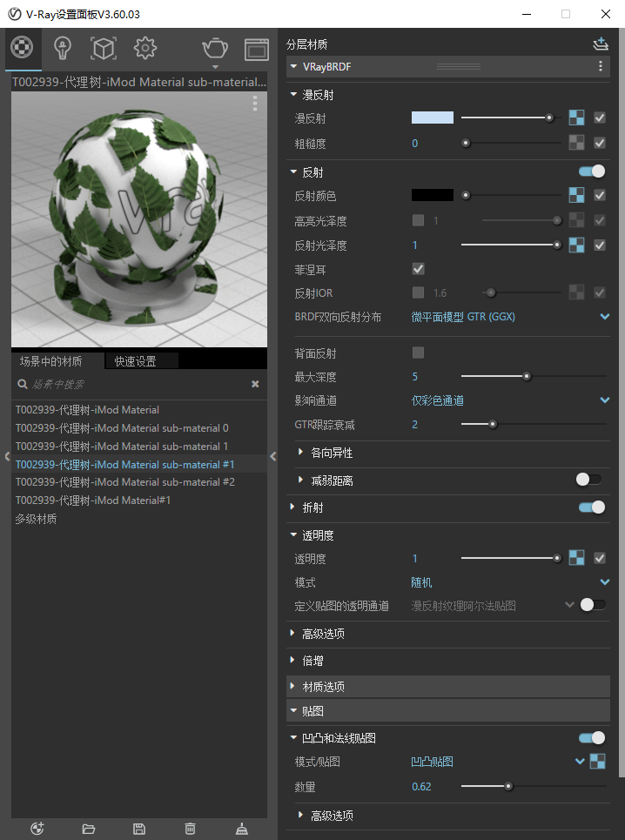Screen dimensions: 625x840
Task: Uncheck the 菲涅耳 checkbox
Action: click(x=419, y=269)
